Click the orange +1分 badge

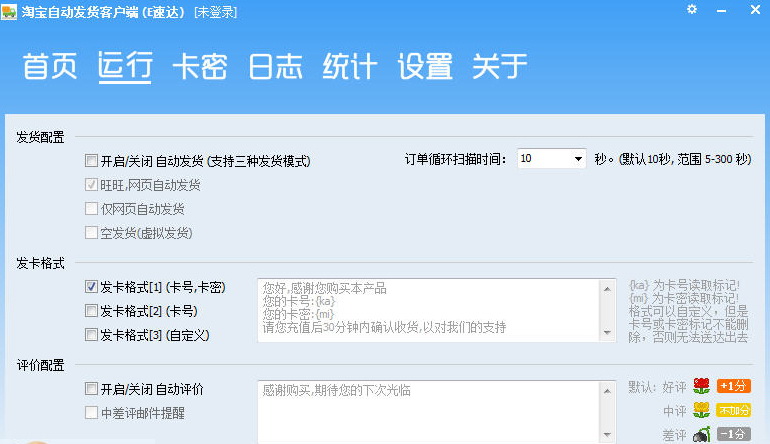tap(734, 386)
